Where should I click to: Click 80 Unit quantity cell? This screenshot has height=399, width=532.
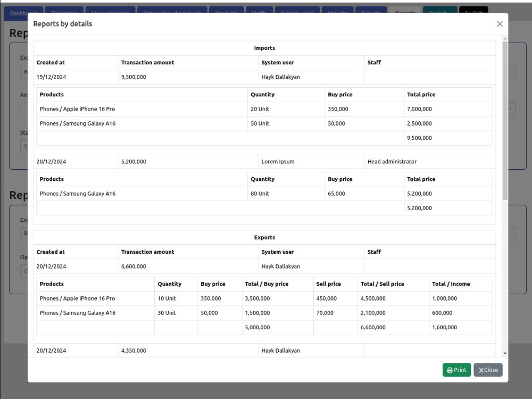pos(260,194)
